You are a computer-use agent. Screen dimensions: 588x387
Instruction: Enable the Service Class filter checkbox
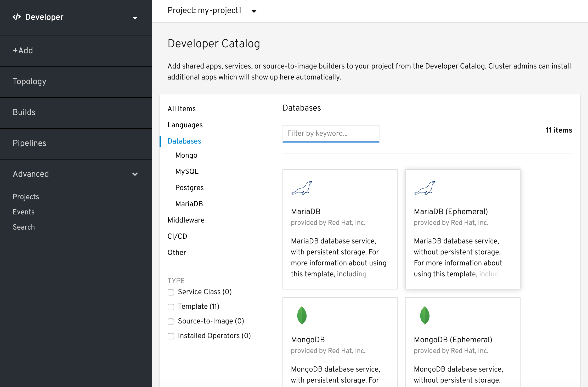171,292
